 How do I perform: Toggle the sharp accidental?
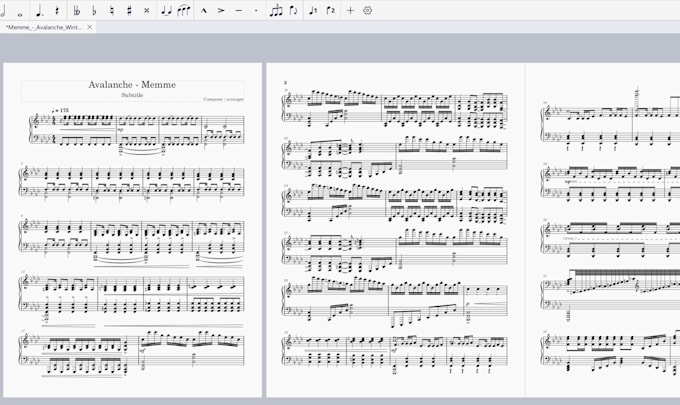[129, 11]
